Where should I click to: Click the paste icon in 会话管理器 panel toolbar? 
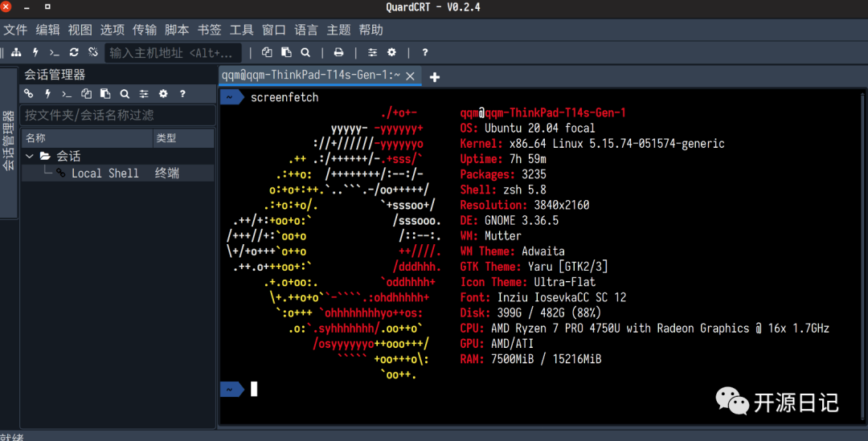tap(105, 93)
